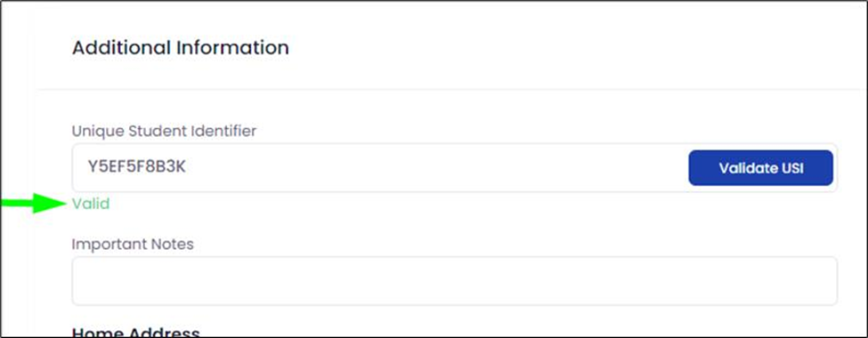Screen dimensions: 868x338
Task: Click the Validate USI button
Action: pyautogui.click(x=760, y=167)
